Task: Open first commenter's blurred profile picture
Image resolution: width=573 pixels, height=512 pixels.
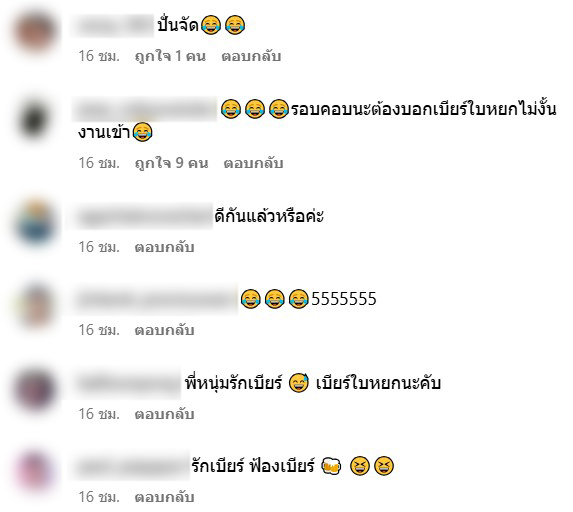Action: (35, 31)
